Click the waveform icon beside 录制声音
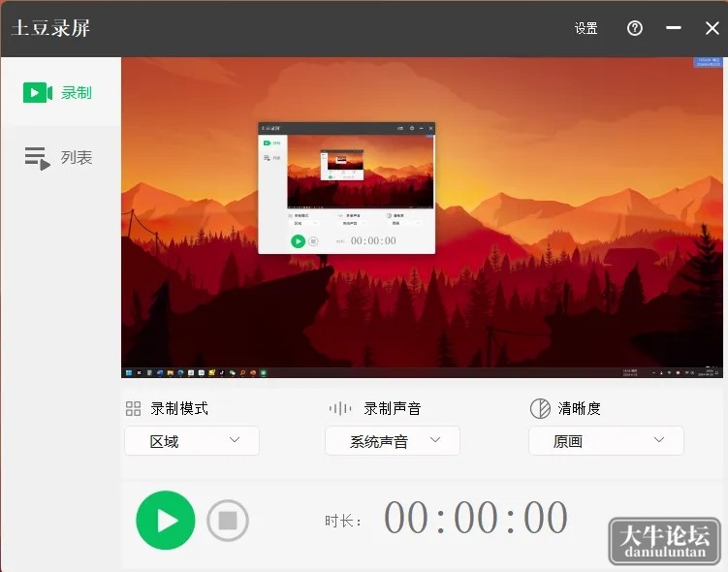This screenshot has height=572, width=728. [x=340, y=408]
